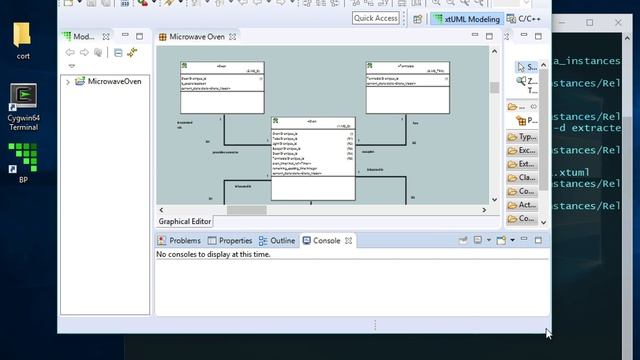Toggle the Pin Console icon
Viewport: 640px width, 360px height.
(x=463, y=240)
